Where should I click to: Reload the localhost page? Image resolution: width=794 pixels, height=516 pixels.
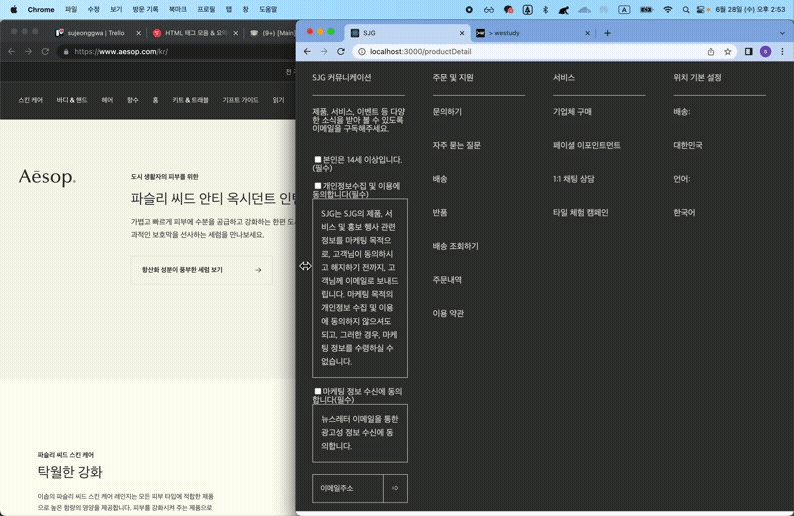(x=341, y=51)
